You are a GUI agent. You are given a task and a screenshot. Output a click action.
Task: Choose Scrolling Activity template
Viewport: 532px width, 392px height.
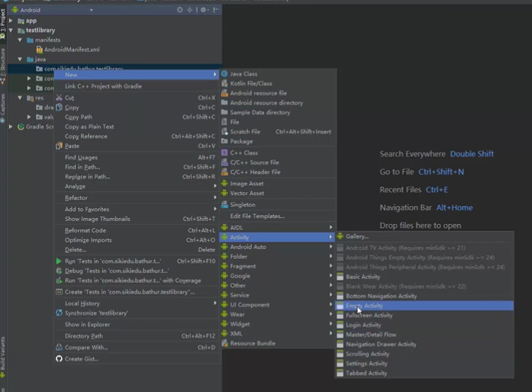point(424,354)
